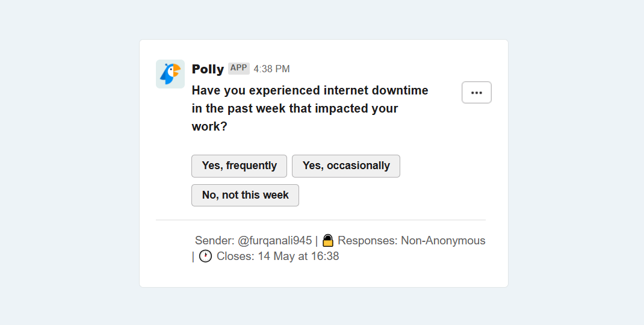644x325 pixels.
Task: Click the divider line above sender info
Action: coord(321,220)
